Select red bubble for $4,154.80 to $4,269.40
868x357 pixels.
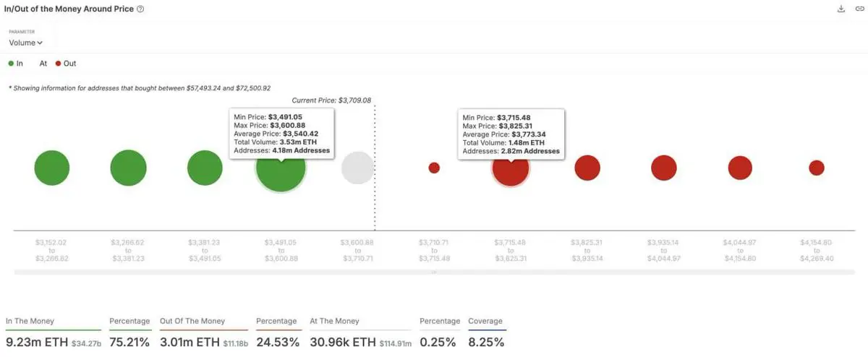click(817, 168)
